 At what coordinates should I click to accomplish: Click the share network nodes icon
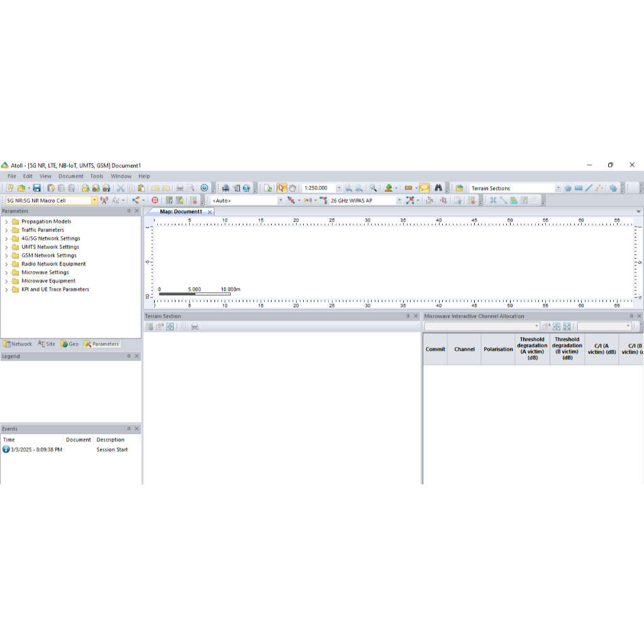(x=136, y=201)
